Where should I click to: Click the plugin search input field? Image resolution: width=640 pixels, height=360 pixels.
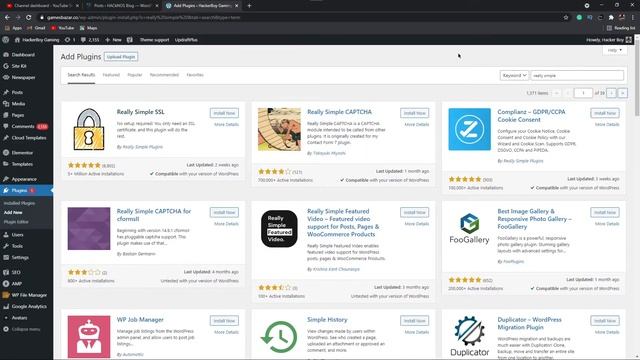(577, 76)
